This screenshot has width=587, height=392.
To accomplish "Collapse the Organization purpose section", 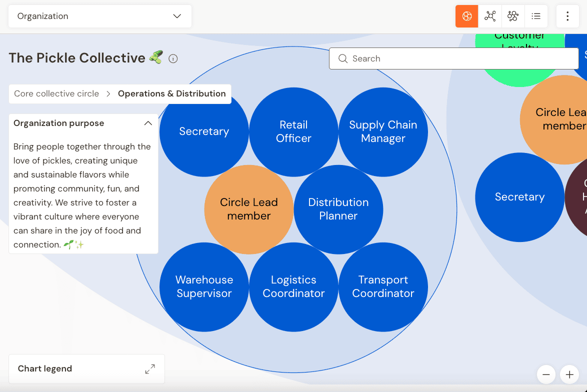I will (x=148, y=123).
